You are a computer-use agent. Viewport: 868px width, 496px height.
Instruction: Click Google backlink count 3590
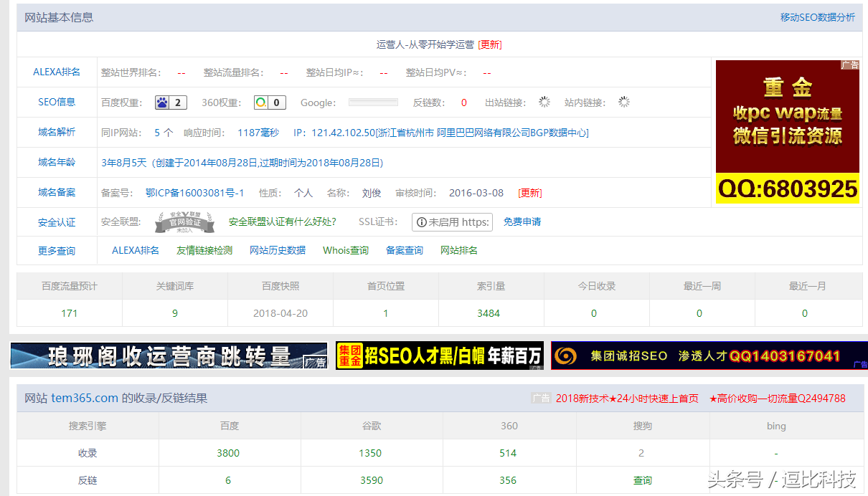[370, 480]
